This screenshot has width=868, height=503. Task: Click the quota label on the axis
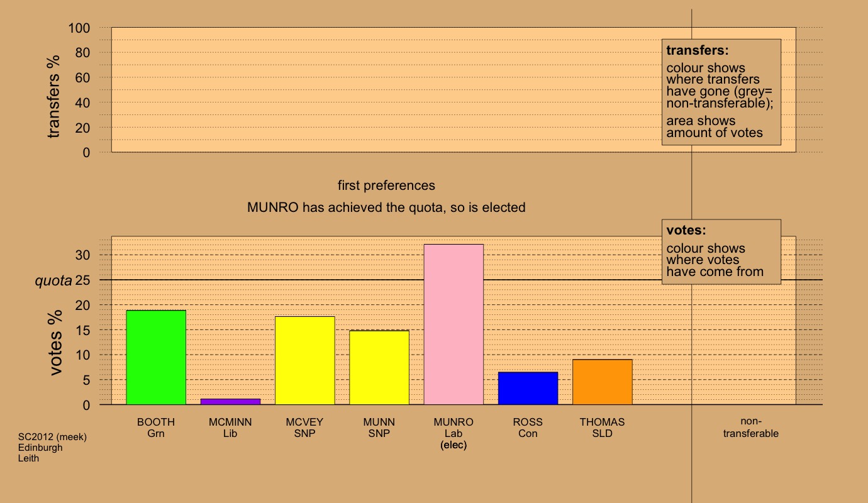pyautogui.click(x=53, y=280)
